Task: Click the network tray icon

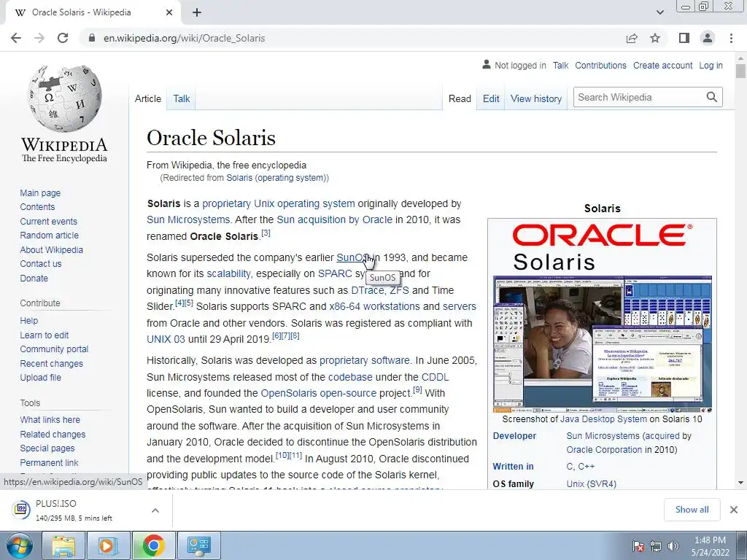Action: coord(656,546)
